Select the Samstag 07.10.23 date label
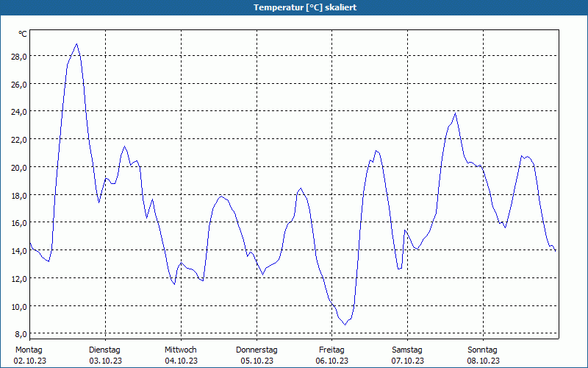Image resolution: width=588 pixels, height=368 pixels. (x=408, y=355)
